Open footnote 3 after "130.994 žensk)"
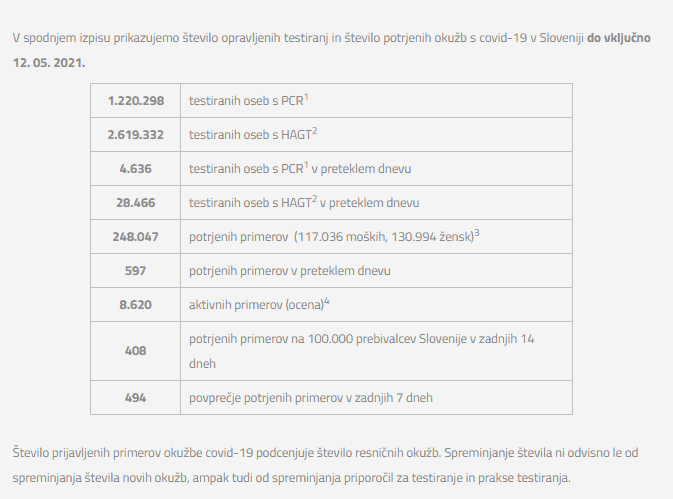673x499 pixels. 477,232
